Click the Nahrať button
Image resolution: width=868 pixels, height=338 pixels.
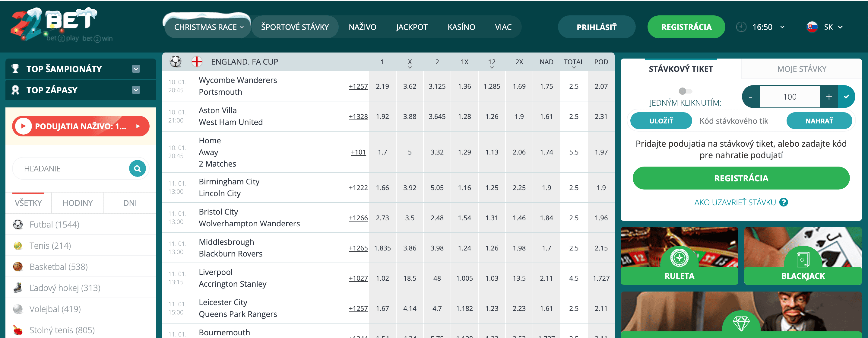819,121
